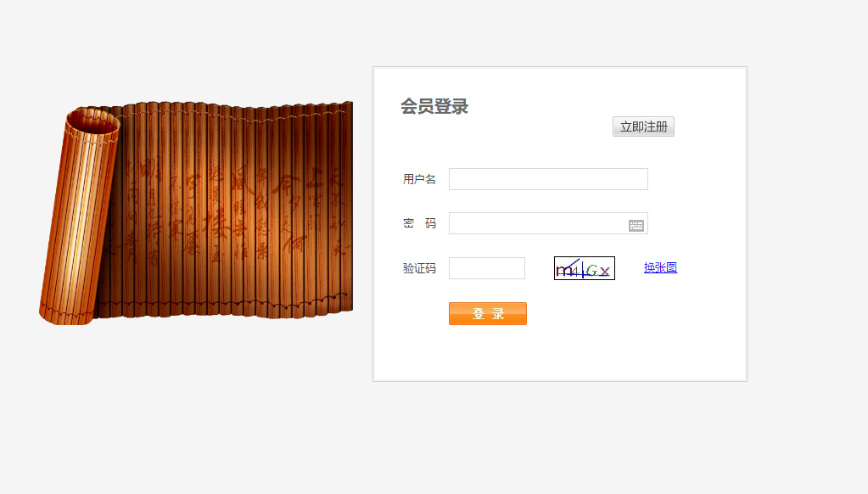Click the circular top opening of the scroll roll

tap(92, 120)
